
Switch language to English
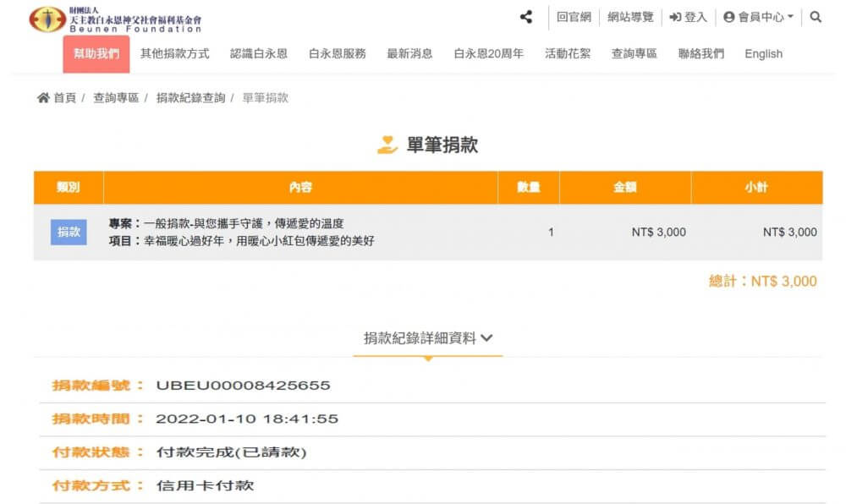[763, 54]
